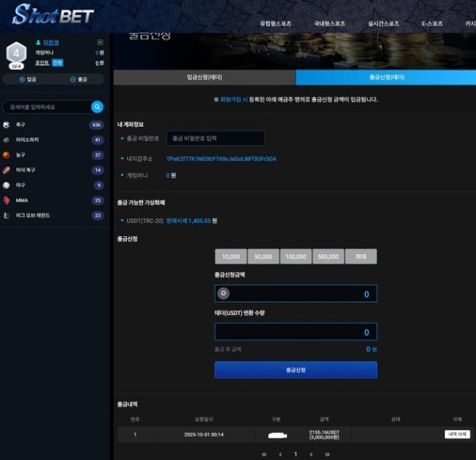The image size is (476, 460).
Task: Click the 내역 삭제 button in history row
Action: tap(457, 435)
